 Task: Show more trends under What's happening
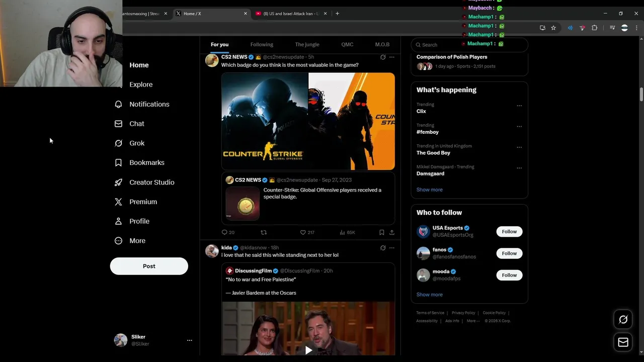[429, 190]
